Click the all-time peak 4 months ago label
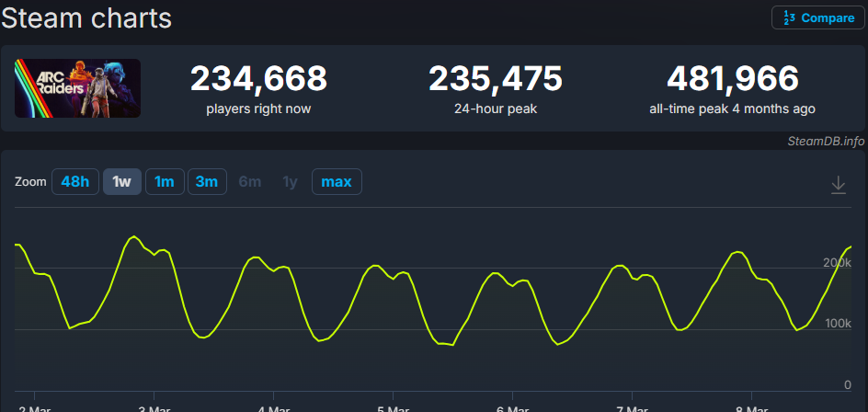Viewport: 868px width, 412px height. 732,109
